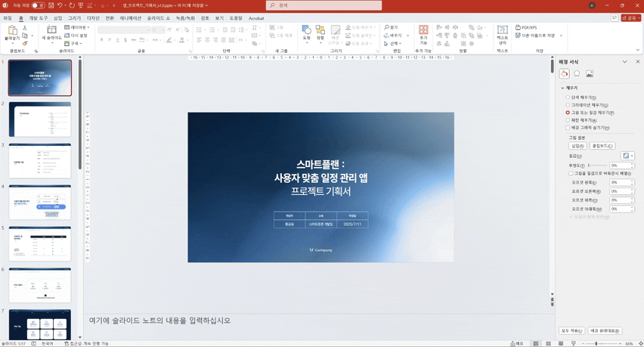Open the Transitions (전환) tab
This screenshot has width=644, height=347.
(x=110, y=18)
